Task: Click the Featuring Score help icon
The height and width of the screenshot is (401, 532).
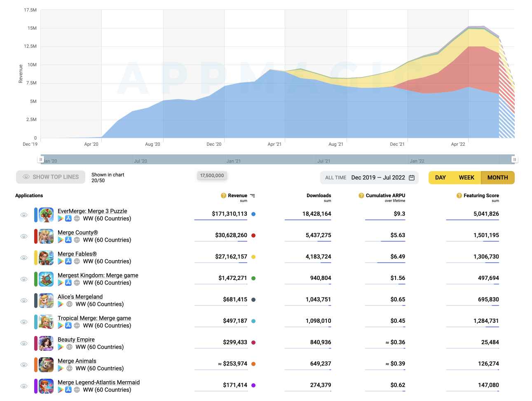Action: point(459,196)
